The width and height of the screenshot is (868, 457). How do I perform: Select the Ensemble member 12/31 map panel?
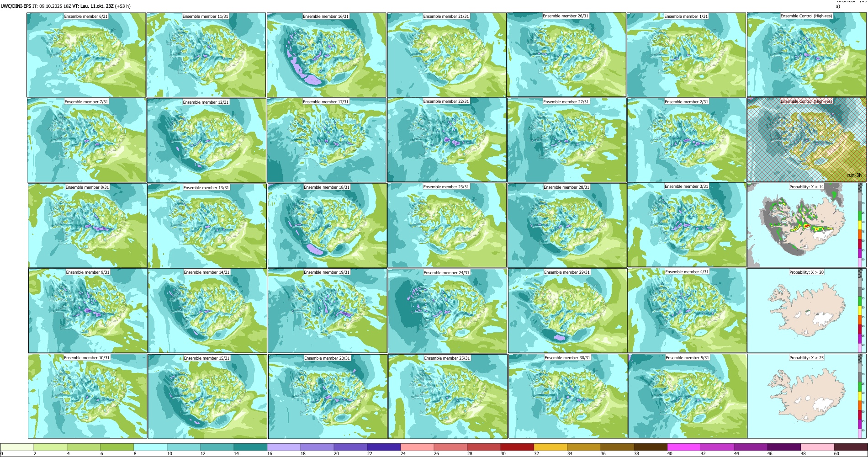coord(206,140)
